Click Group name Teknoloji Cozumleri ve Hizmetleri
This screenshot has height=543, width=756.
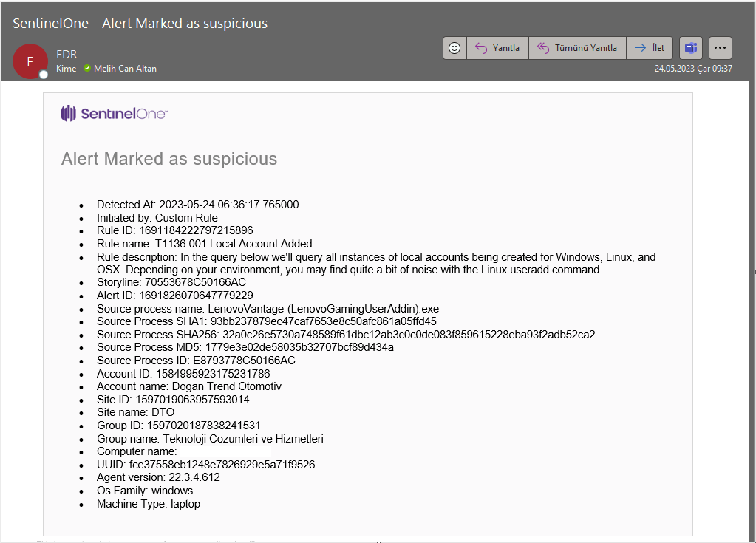coord(210,439)
